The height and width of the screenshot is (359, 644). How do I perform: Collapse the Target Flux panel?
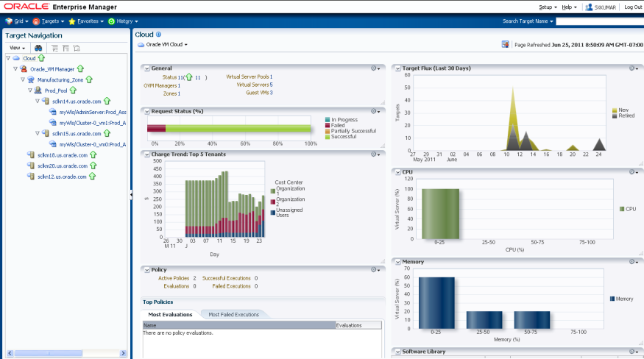tap(398, 68)
